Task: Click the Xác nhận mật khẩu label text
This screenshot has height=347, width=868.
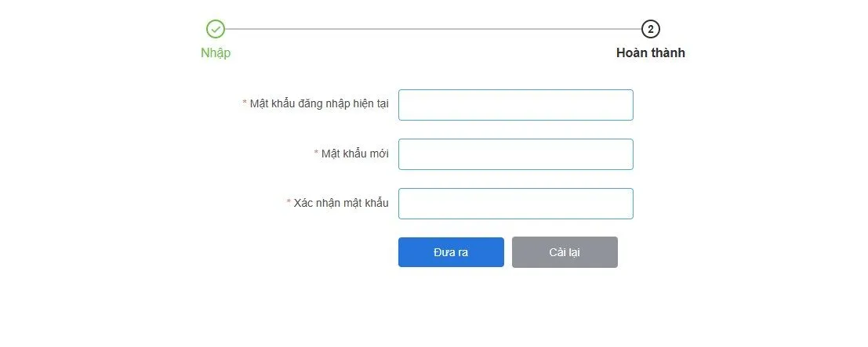Action: coord(341,203)
